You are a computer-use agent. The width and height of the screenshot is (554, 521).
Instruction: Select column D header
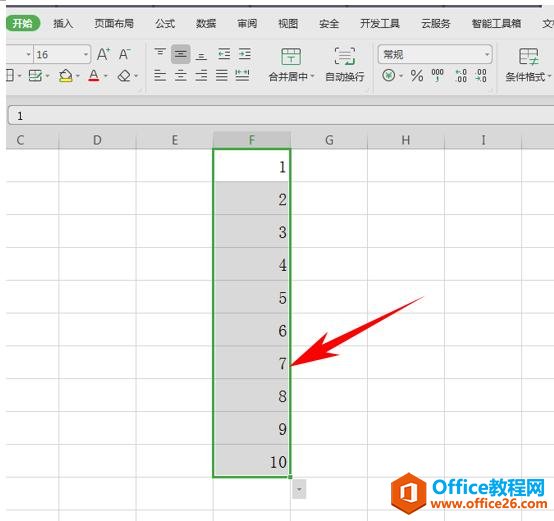point(97,140)
